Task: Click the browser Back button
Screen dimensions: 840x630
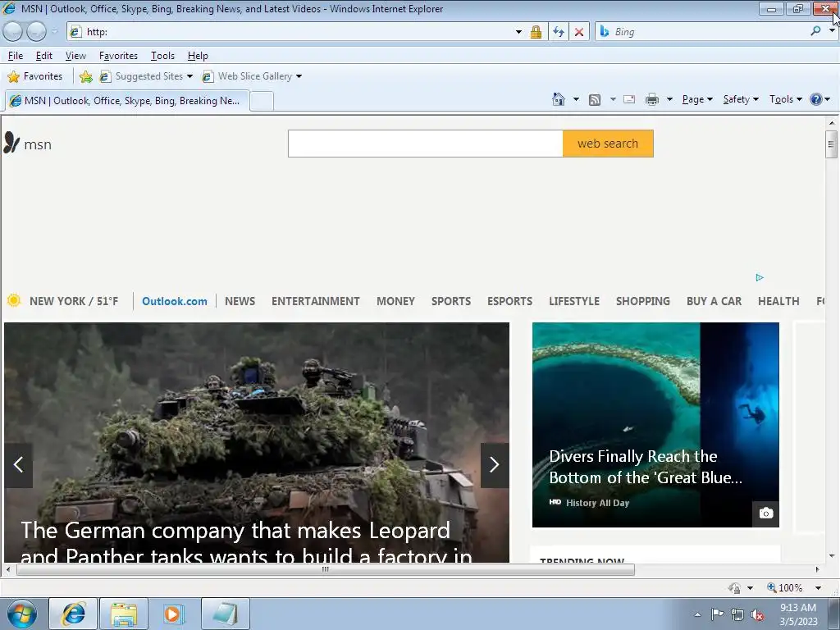Action: coord(12,32)
